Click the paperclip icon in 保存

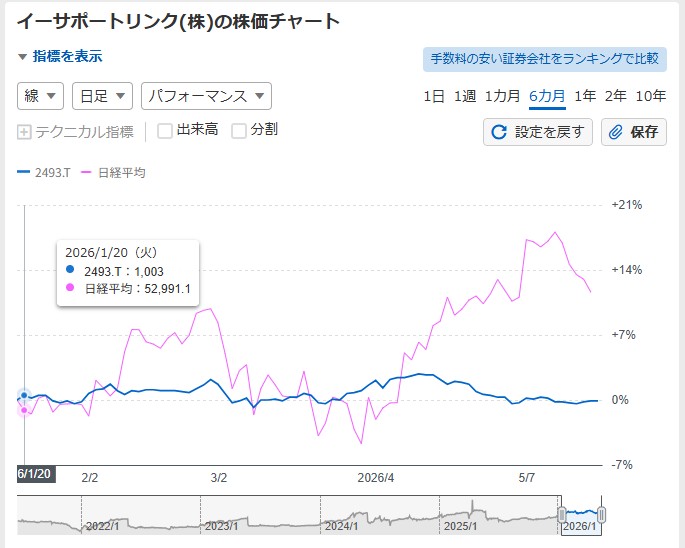point(616,132)
